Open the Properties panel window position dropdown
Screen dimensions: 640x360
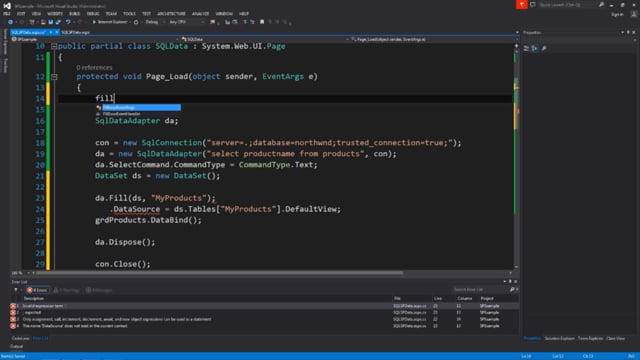[623, 32]
